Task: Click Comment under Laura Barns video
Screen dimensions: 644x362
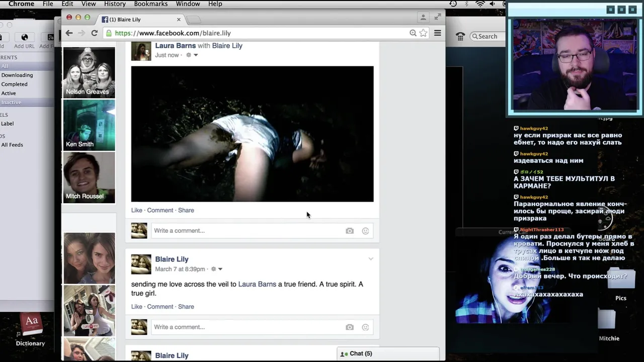Action: coord(160,210)
